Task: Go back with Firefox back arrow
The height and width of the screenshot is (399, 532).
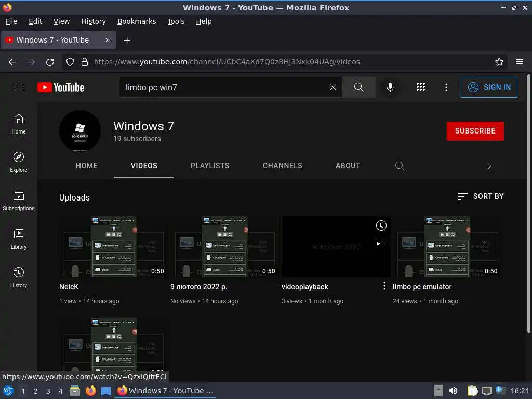Action: pyautogui.click(x=12, y=62)
